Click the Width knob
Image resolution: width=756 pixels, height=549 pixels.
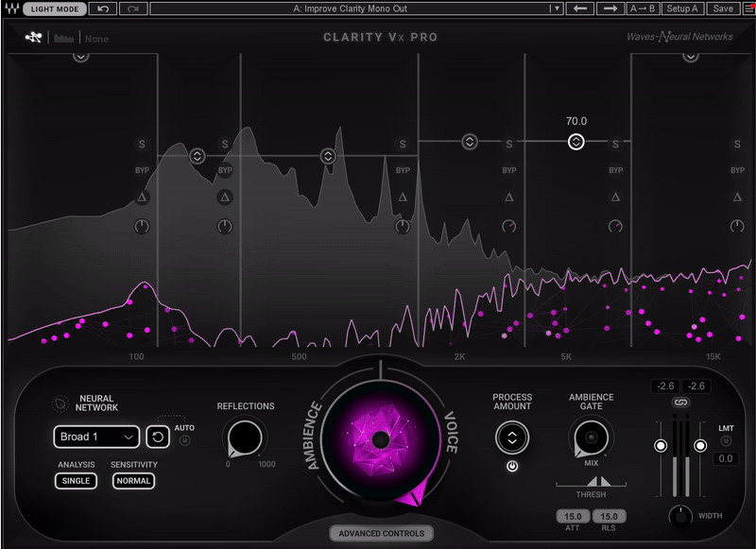(x=680, y=516)
